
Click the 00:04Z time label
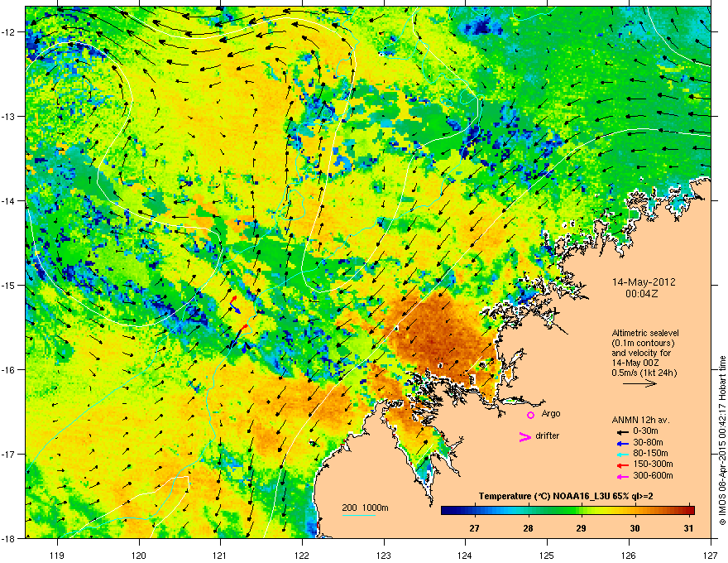642,294
